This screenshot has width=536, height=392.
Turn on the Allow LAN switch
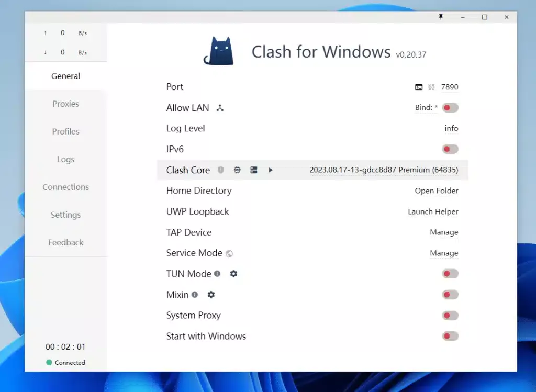click(x=450, y=108)
